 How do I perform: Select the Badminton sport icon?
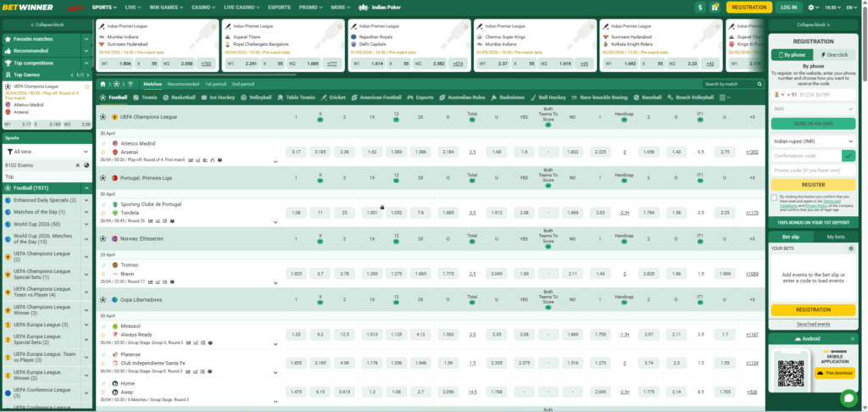pos(494,97)
